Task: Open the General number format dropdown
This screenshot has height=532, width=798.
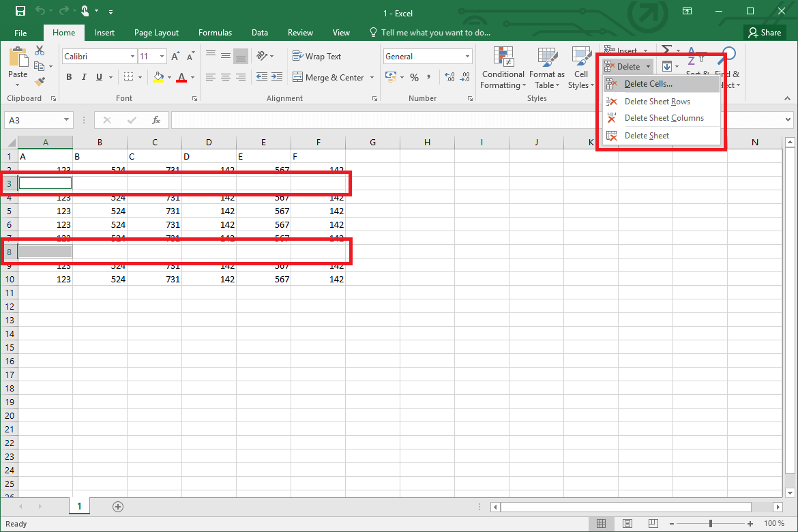Action: 466,55
